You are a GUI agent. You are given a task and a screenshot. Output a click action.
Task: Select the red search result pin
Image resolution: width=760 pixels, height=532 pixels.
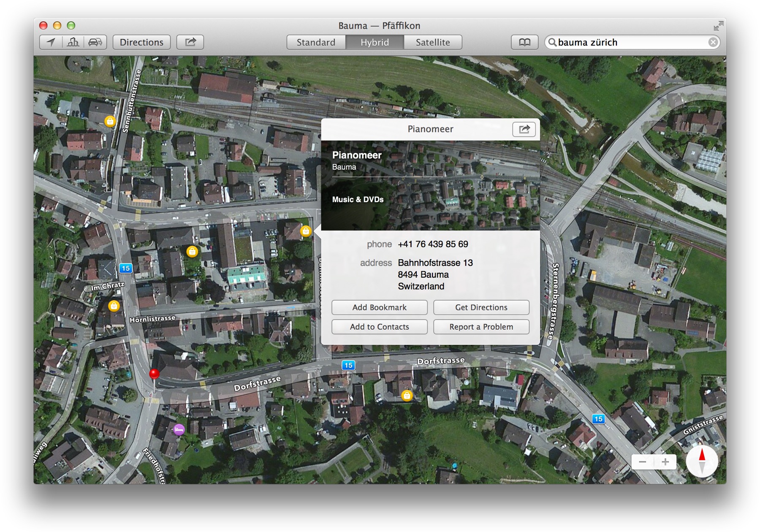tap(155, 374)
